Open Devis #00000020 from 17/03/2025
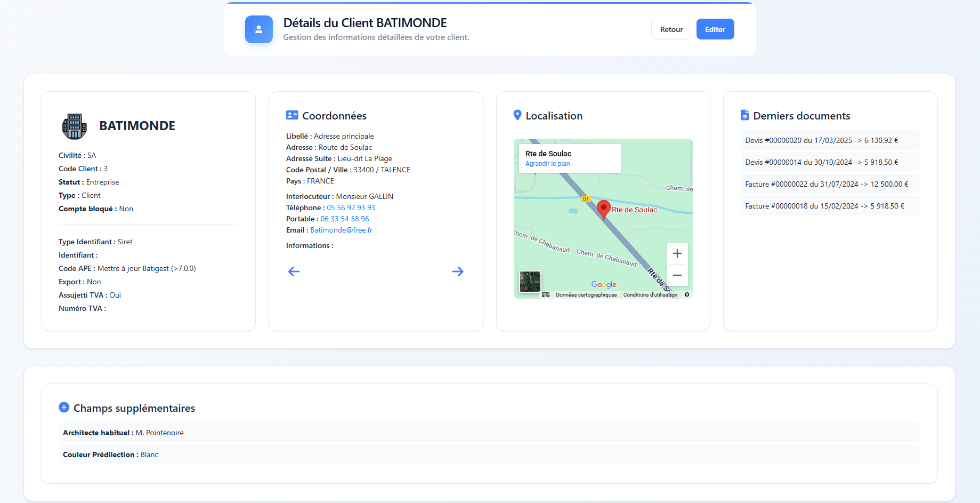This screenshot has height=503, width=980. tap(821, 140)
